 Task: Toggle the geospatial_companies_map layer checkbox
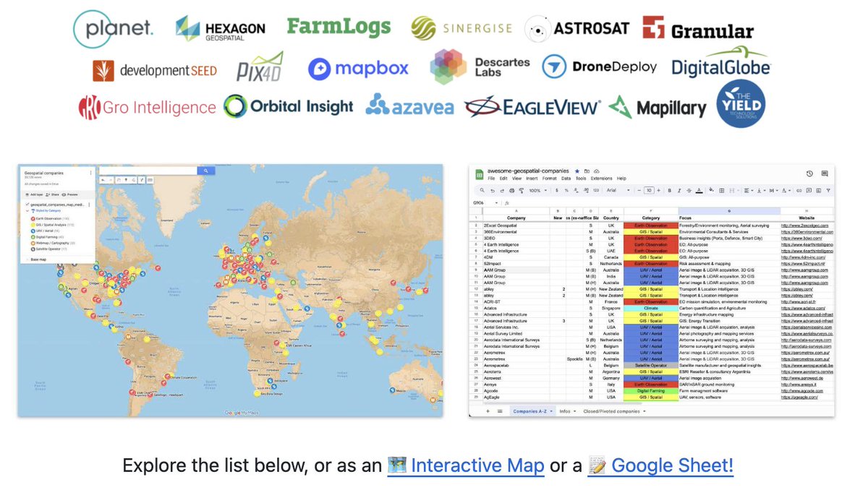27,205
